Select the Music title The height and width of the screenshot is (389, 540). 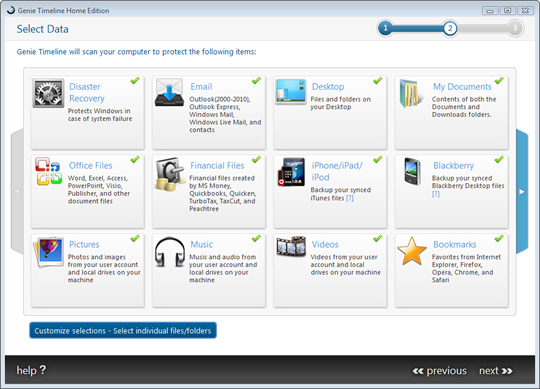coord(201,244)
